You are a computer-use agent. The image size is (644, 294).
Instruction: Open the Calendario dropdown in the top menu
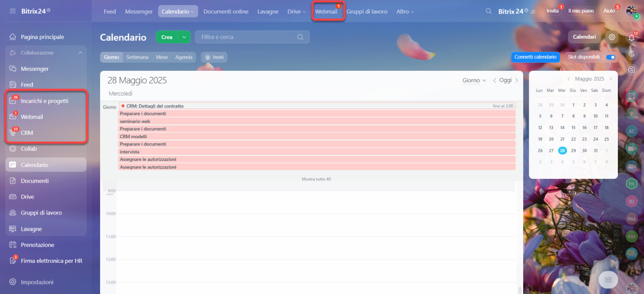(178, 12)
